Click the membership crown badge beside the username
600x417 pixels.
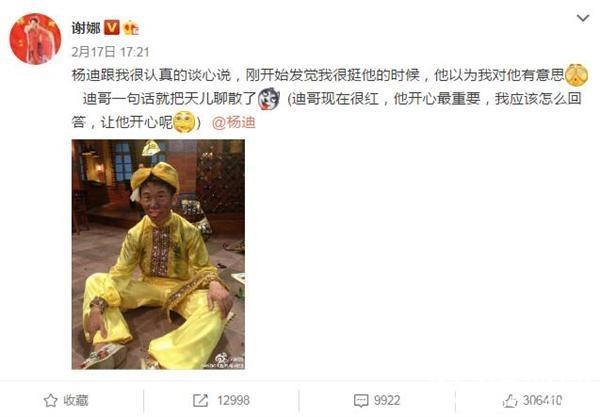point(131,28)
